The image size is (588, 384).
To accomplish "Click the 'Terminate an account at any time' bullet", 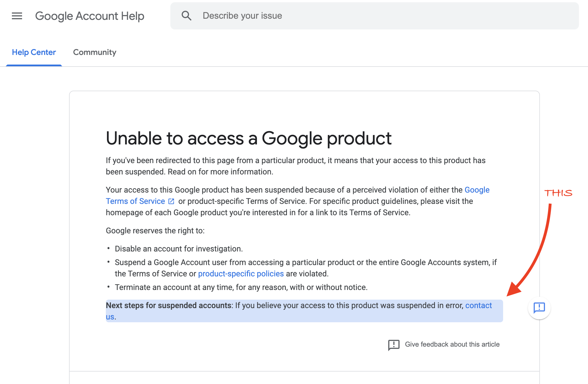I will click(x=241, y=287).
